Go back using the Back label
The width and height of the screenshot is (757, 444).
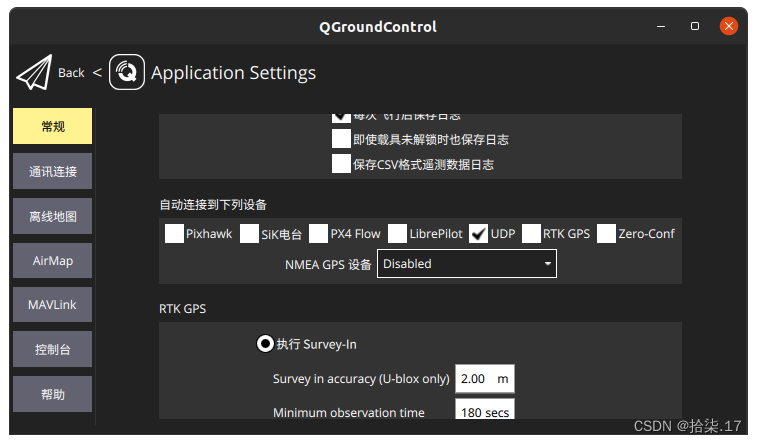click(x=71, y=73)
